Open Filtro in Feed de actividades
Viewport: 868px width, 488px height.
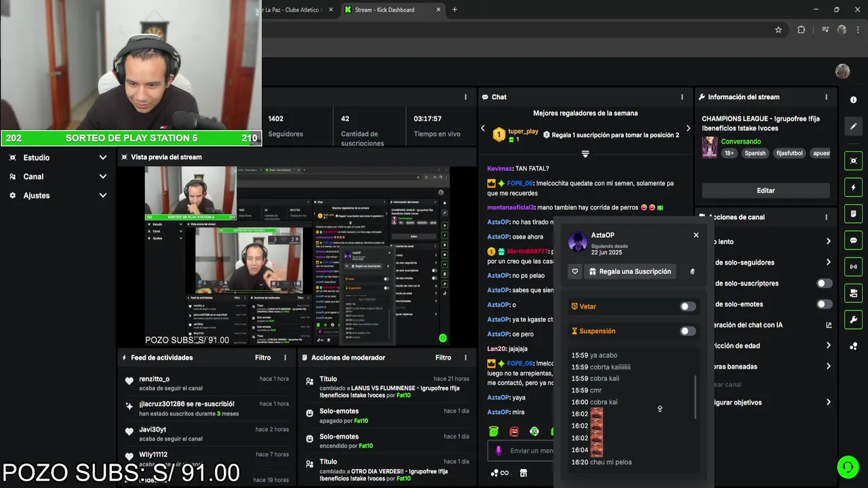(263, 357)
